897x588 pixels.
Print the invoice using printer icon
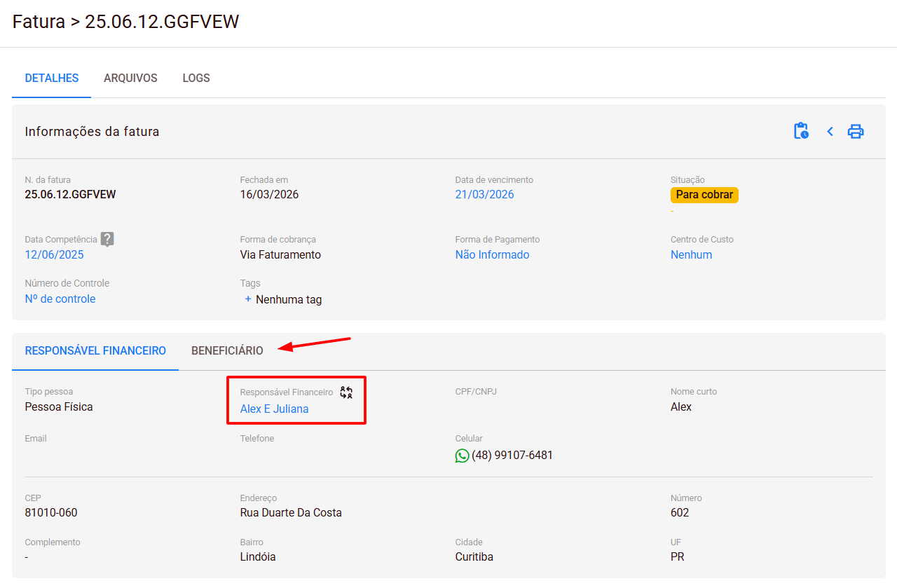pos(856,131)
